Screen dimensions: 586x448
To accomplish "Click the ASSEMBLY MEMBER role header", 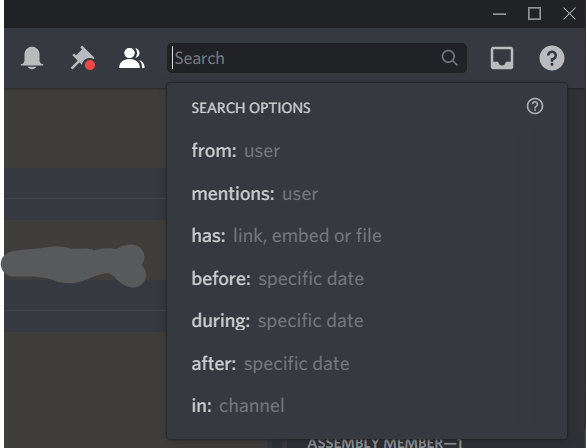I will (385, 444).
